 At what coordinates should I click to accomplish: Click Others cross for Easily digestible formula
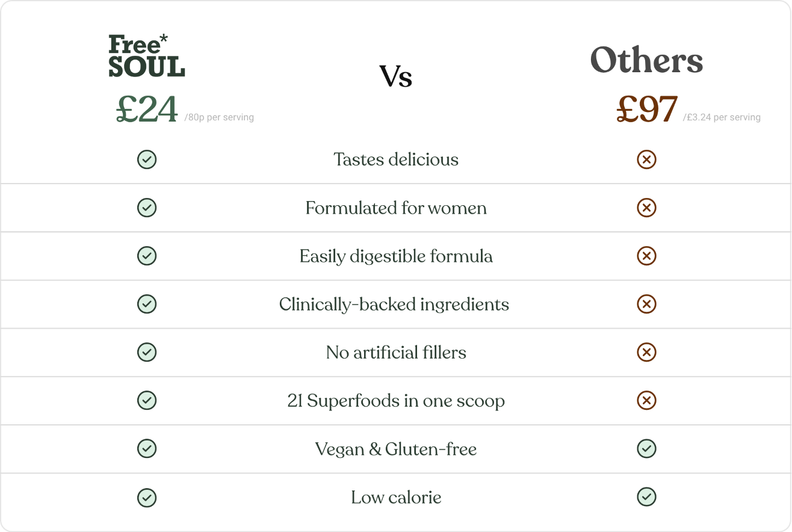tap(646, 256)
